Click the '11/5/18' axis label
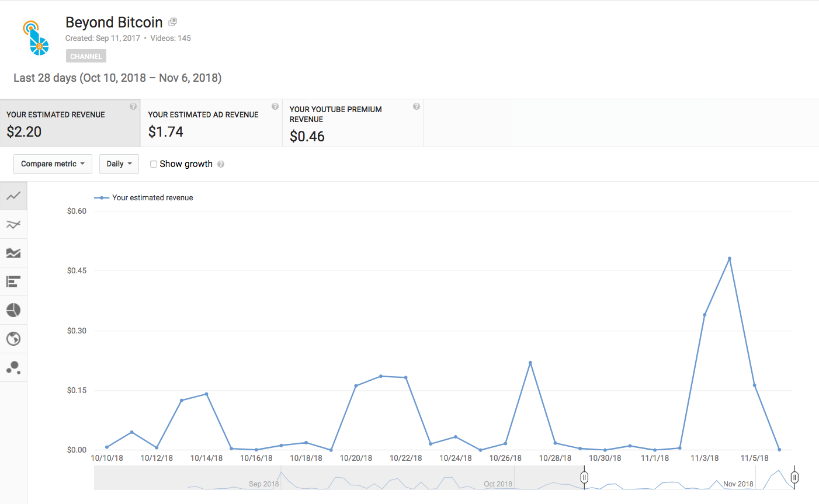The width and height of the screenshot is (819, 504). pyautogui.click(x=755, y=458)
